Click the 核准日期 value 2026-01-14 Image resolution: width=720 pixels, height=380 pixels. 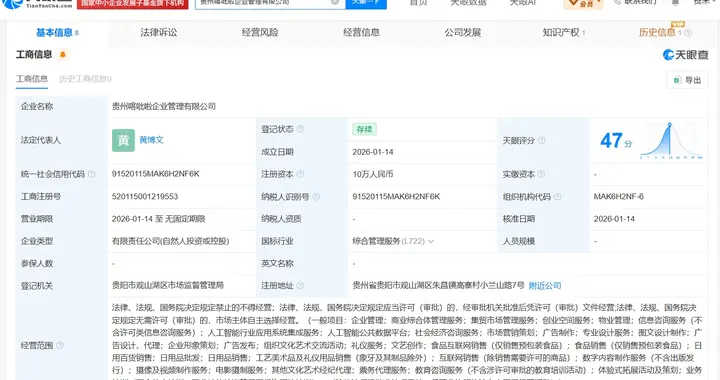click(614, 219)
